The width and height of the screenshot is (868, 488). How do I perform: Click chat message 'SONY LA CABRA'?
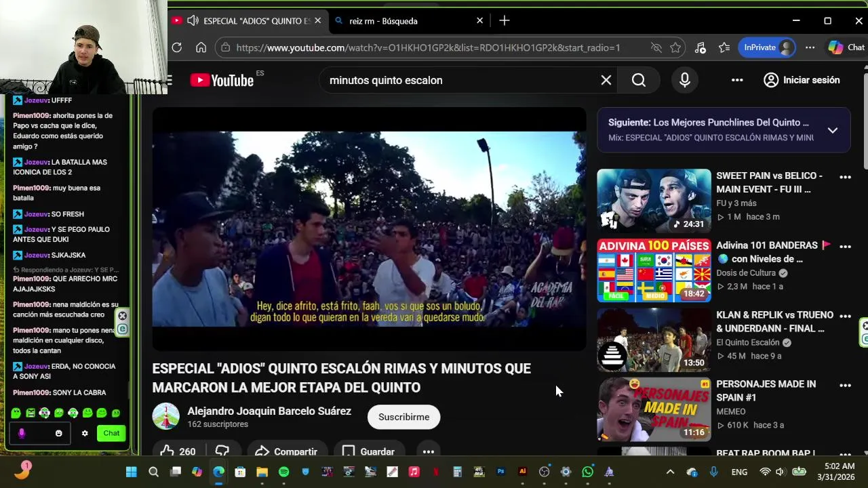tap(79, 392)
